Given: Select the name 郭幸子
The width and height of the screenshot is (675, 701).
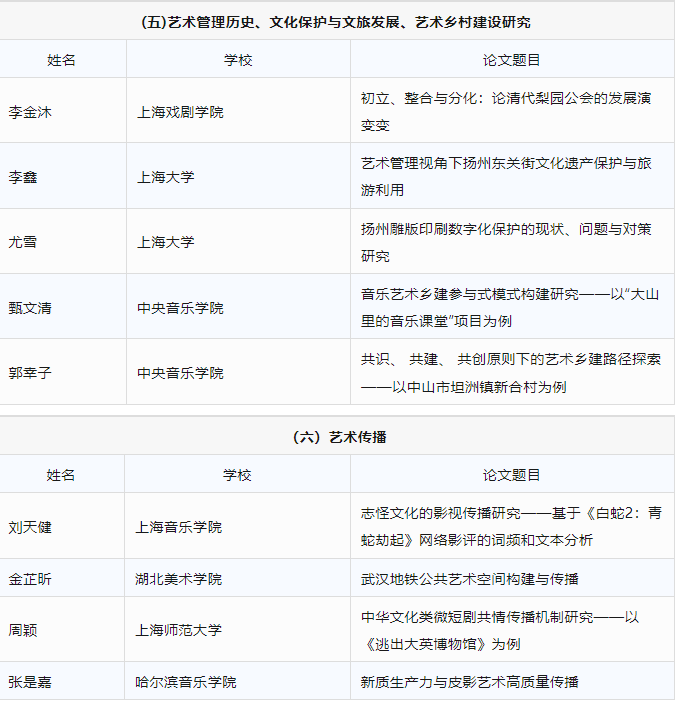Looking at the screenshot, I should click(x=30, y=373).
